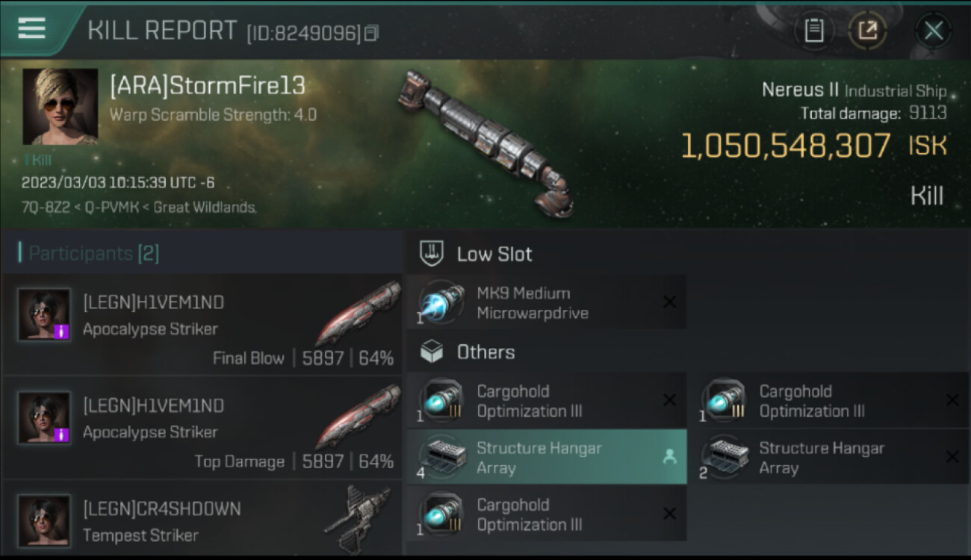Viewport: 971px width, 560px height.
Task: Copy the kill report ID icon
Action: click(x=371, y=33)
